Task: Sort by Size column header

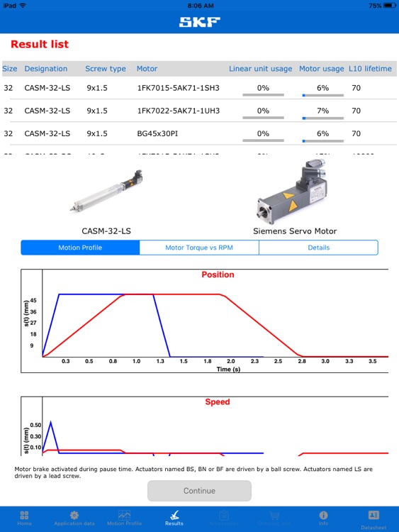Action: point(9,69)
